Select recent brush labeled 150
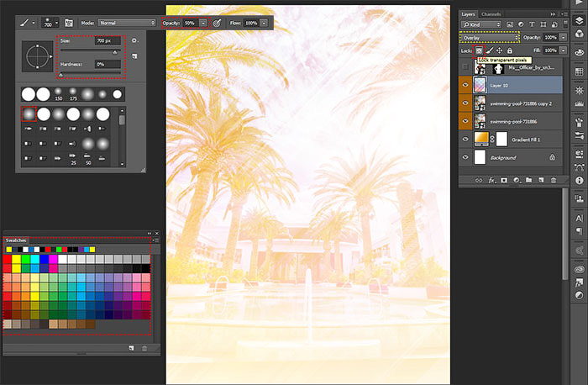The height and width of the screenshot is (385, 588). pyautogui.click(x=58, y=94)
